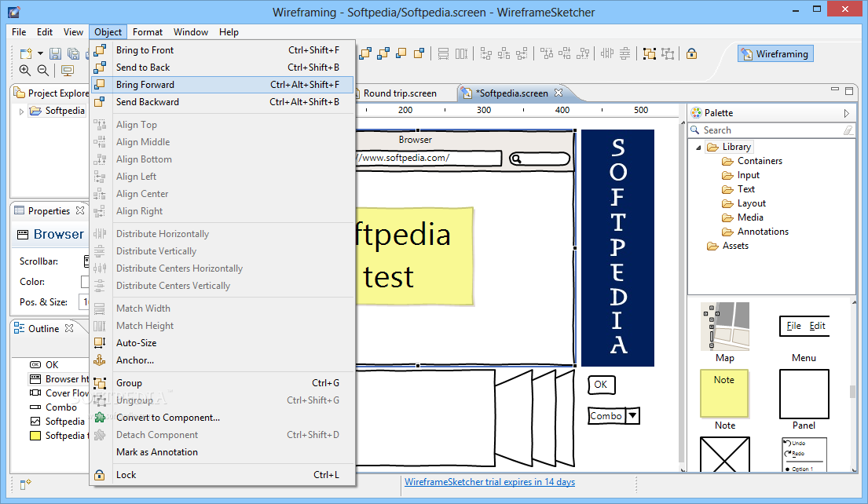Expand the Palette flyout arrow
Image resolution: width=868 pixels, height=504 pixels.
click(x=847, y=113)
